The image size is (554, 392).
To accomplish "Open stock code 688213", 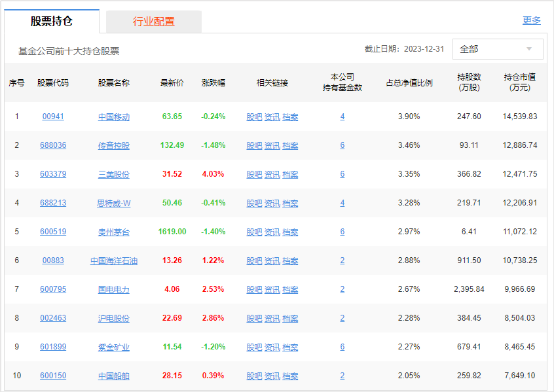I will [53, 203].
